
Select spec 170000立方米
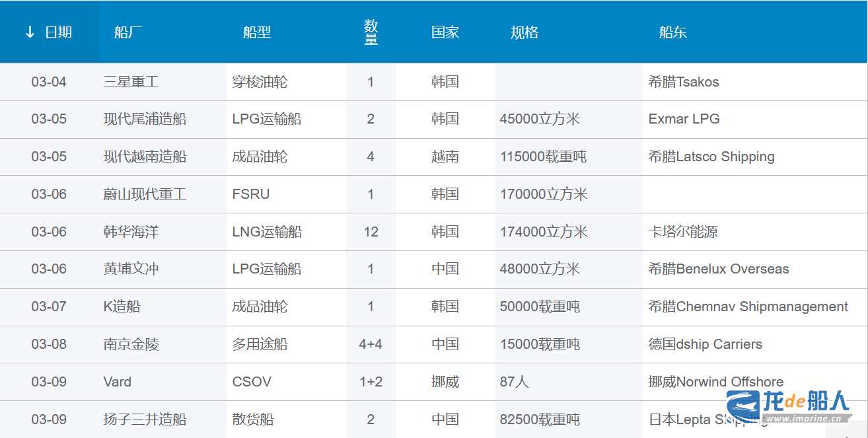(x=544, y=194)
